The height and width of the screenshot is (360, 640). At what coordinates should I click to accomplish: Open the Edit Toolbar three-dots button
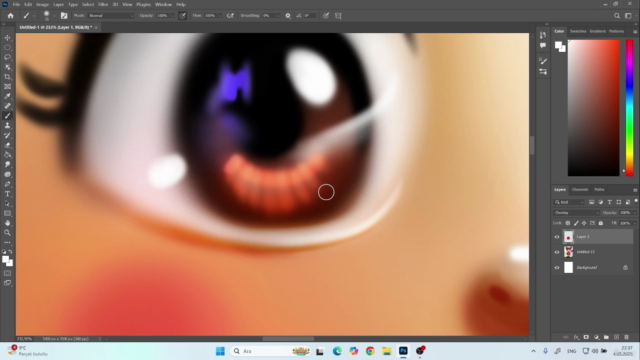click(x=7, y=242)
